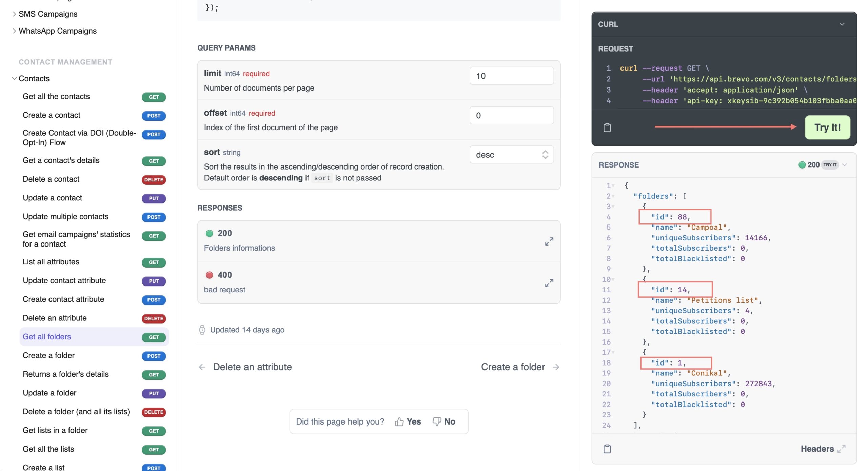Screen dimensions: 868x471
Task: Click the thumbs-down No feedback button
Action: tap(444, 421)
